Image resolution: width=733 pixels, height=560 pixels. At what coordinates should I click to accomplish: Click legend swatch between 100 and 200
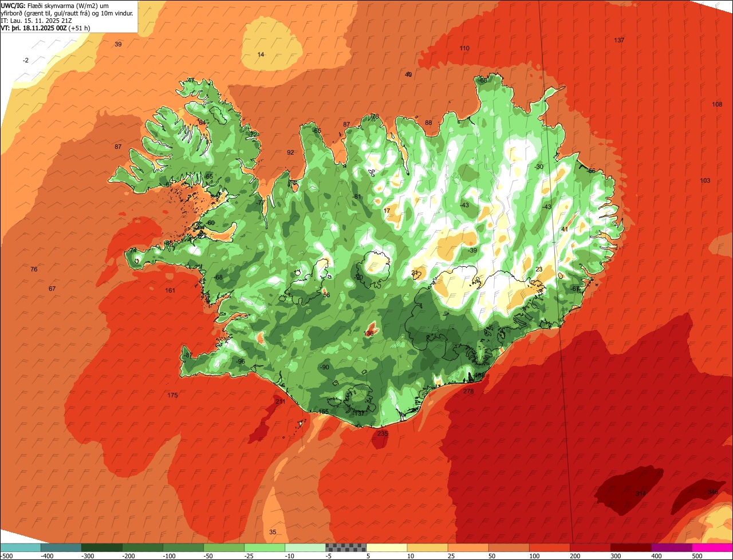[x=550, y=547]
